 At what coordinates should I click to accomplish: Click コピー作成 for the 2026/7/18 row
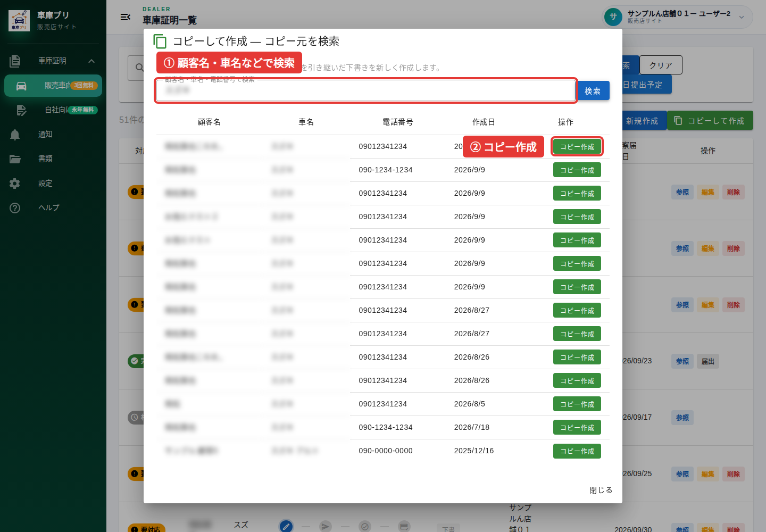click(577, 428)
